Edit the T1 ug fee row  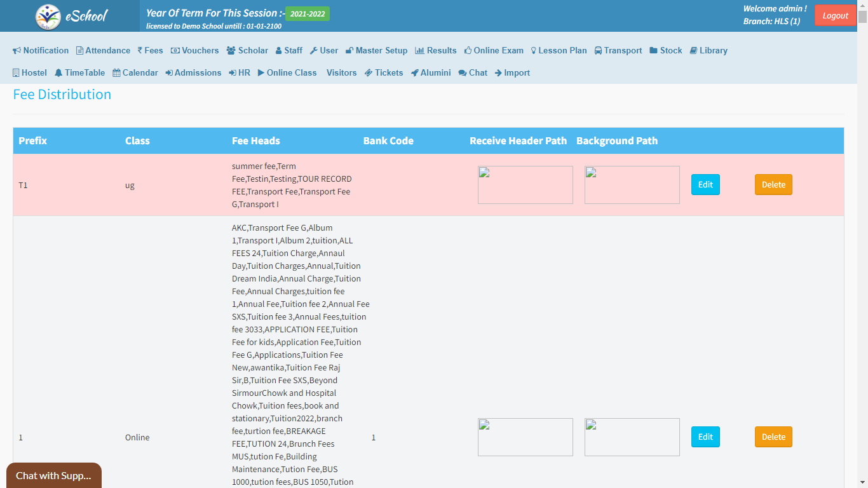[705, 185]
